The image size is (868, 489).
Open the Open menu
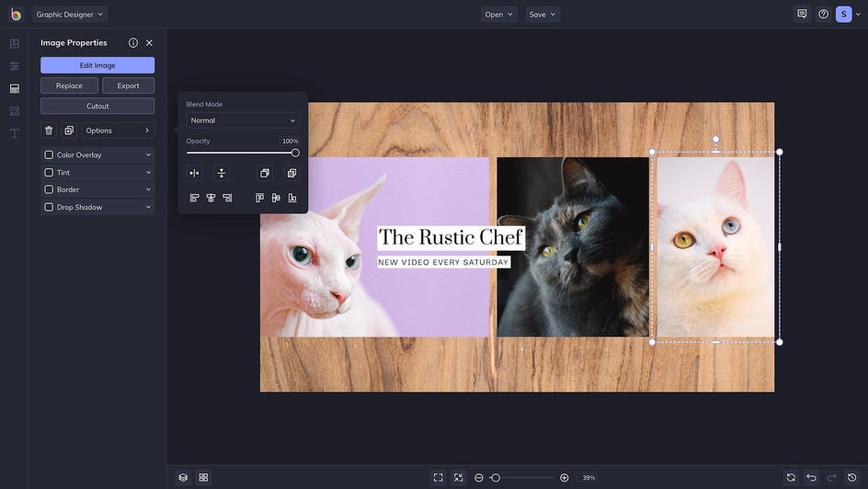(x=498, y=15)
